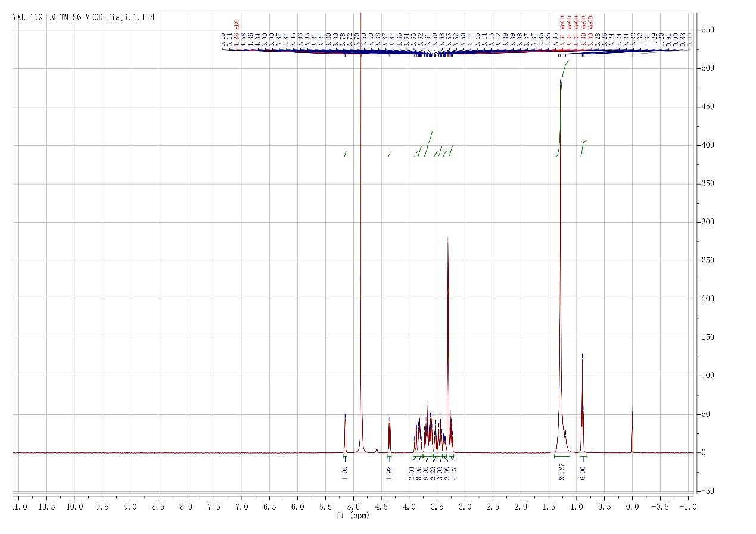Screen dimensions: 756x534
Task: Click the integral bracket under 5.15 ppm peak
Action: click(x=345, y=457)
